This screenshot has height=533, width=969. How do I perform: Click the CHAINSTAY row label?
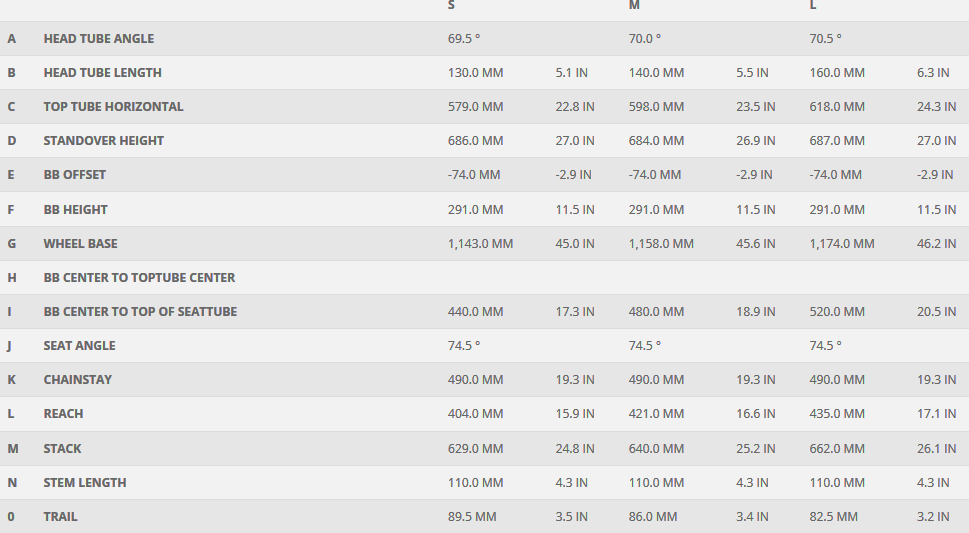tap(77, 380)
